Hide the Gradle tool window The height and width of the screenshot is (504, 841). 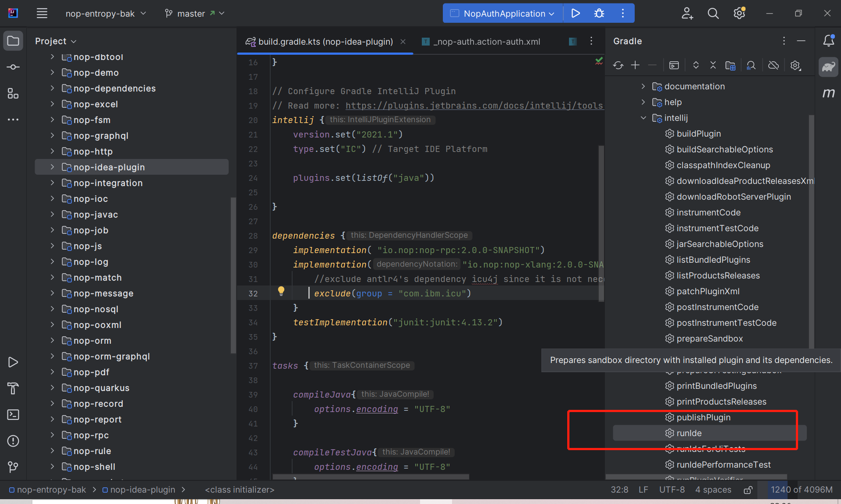[x=801, y=41]
